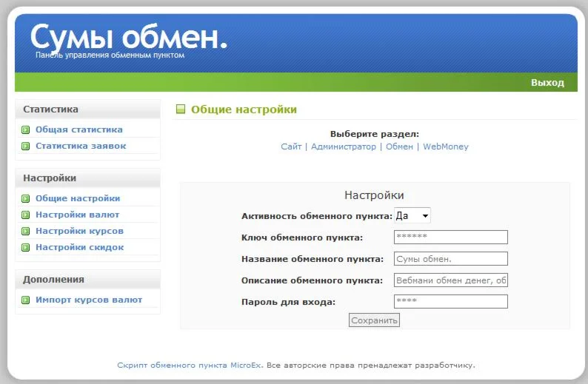Click the green icon beside Настройки валют
This screenshot has height=384, width=588.
[25, 215]
